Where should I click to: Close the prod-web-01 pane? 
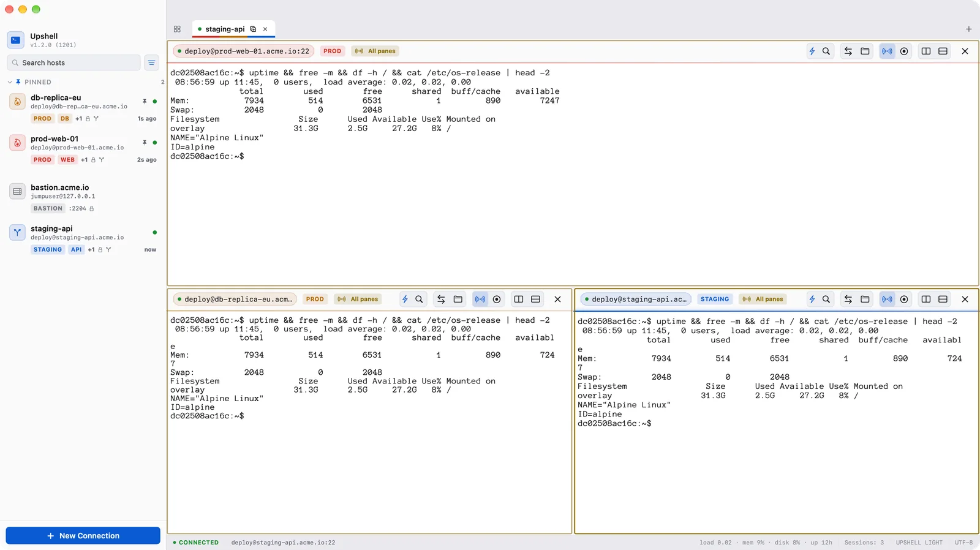click(965, 51)
